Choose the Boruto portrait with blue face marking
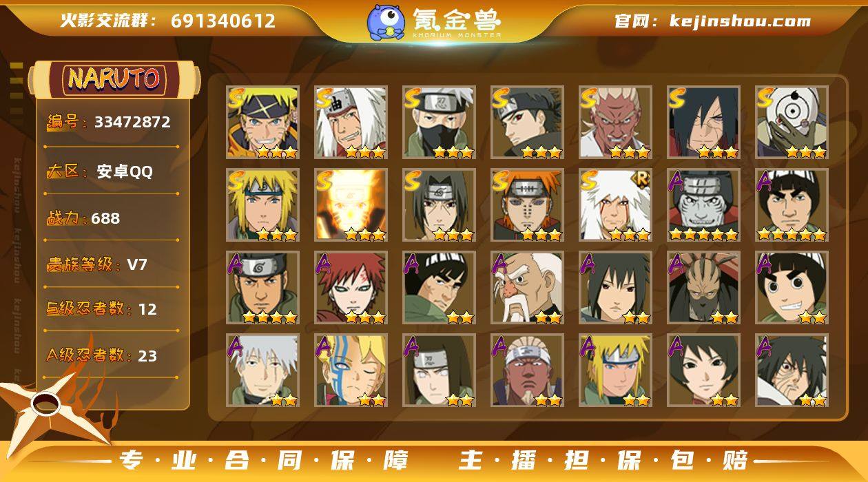The height and width of the screenshot is (482, 868). pos(351,370)
